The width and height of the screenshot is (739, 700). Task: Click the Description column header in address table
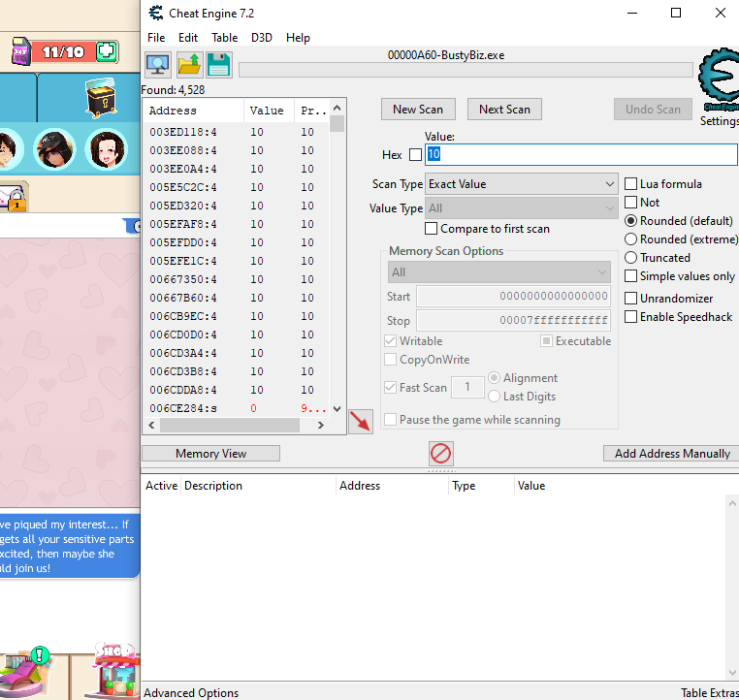[x=258, y=485]
